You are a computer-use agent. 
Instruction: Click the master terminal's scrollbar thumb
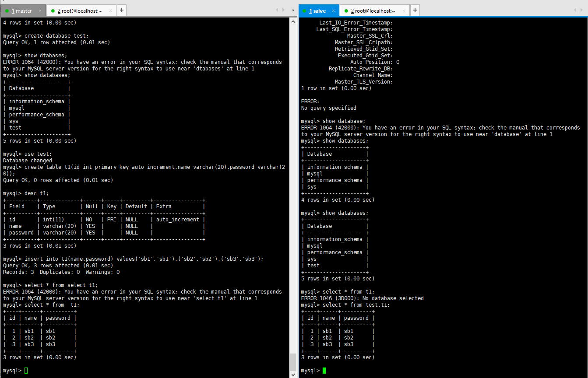point(293,361)
